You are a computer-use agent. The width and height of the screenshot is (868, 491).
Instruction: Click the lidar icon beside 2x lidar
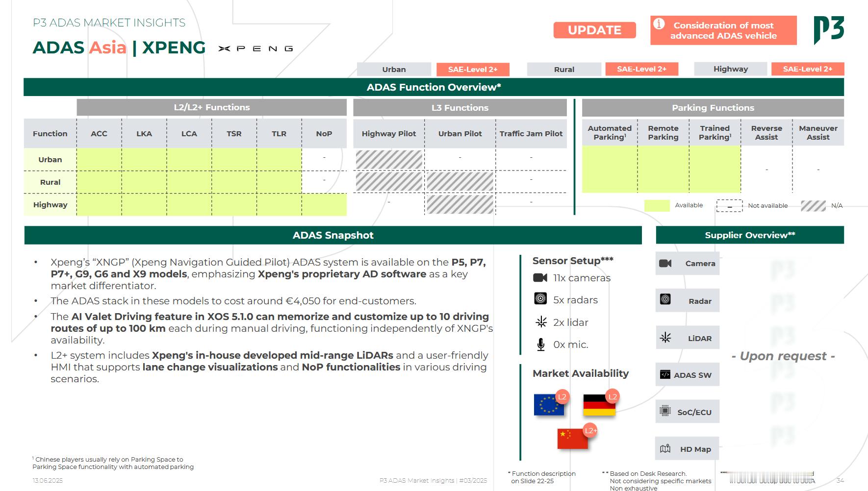pos(541,322)
